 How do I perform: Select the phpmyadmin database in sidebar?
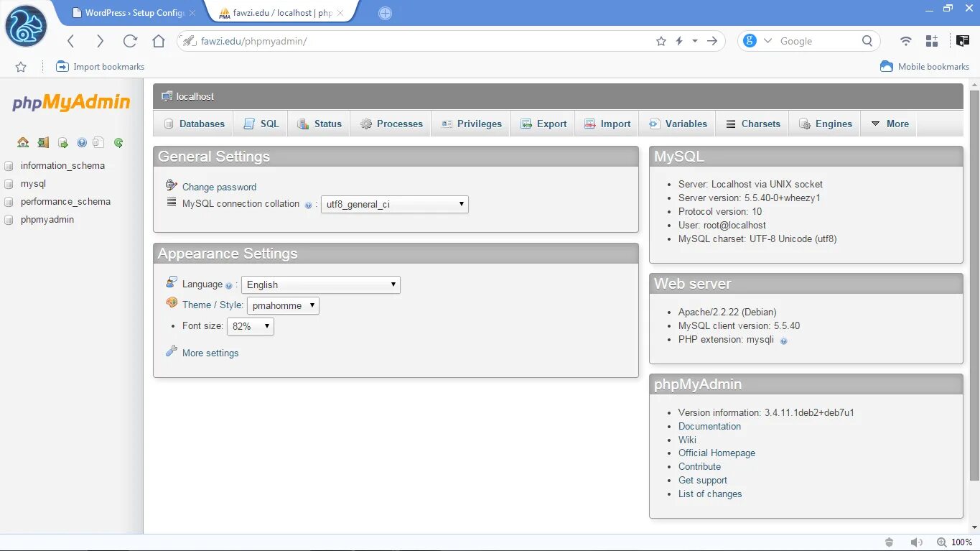47,220
